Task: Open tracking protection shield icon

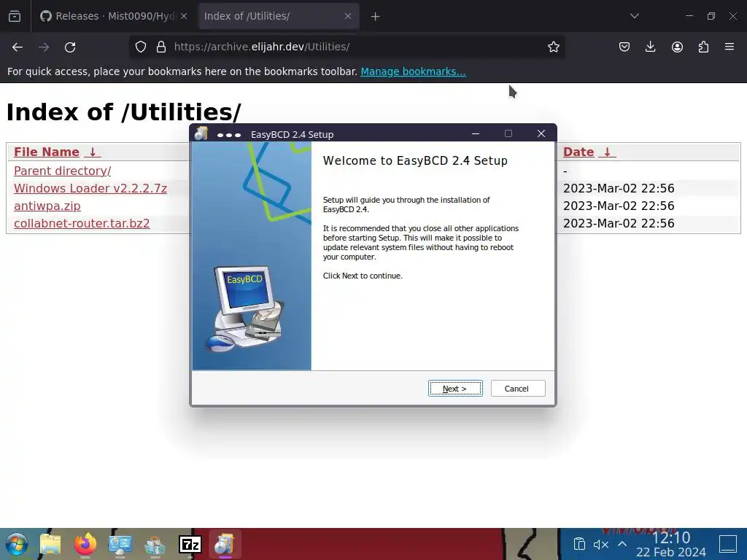Action: click(x=141, y=47)
